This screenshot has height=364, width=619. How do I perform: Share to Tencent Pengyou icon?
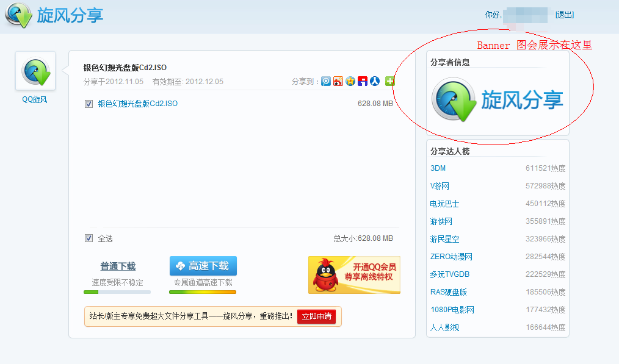pos(326,81)
